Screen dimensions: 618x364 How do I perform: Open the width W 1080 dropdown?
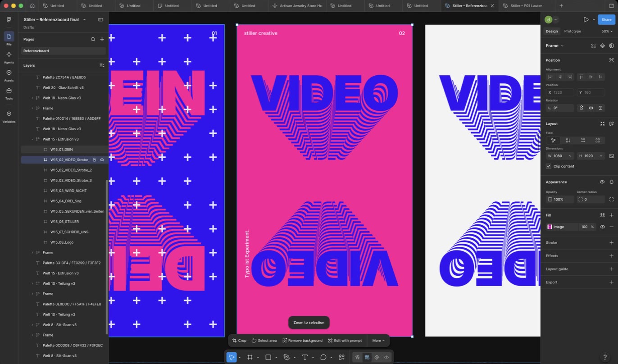(570, 156)
